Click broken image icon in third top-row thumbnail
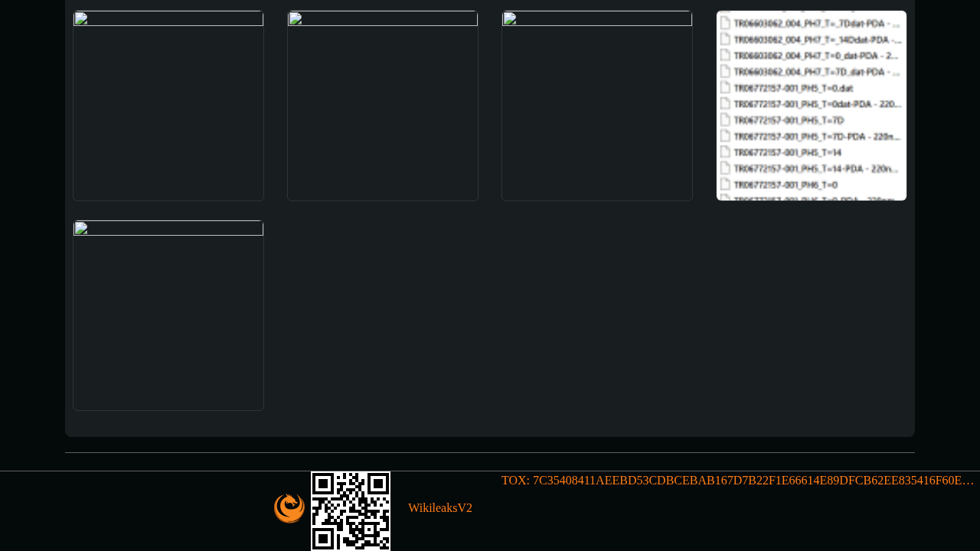Screen dimensions: 980x551 tap(510, 19)
